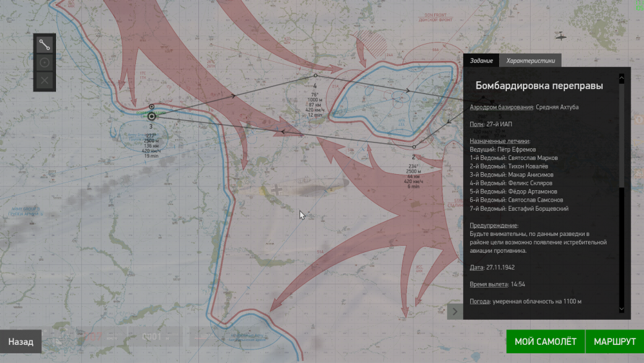The width and height of the screenshot is (644, 363).
Task: Click the X delete waypoint tool
Action: click(44, 81)
